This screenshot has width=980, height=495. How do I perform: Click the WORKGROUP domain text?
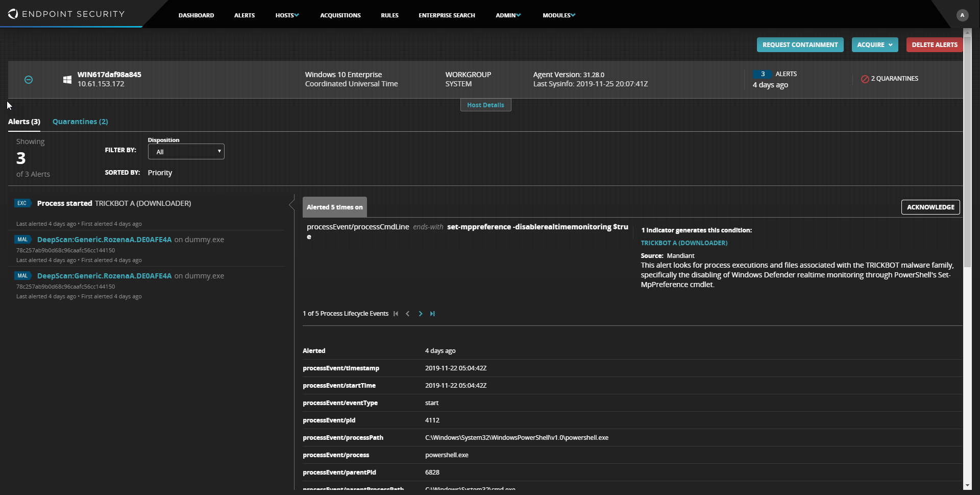pos(468,75)
